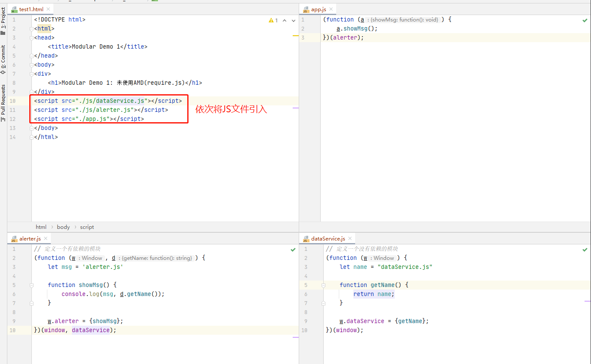Click highlighted dataService argument in alerter.js
591x364 pixels.
[90, 330]
